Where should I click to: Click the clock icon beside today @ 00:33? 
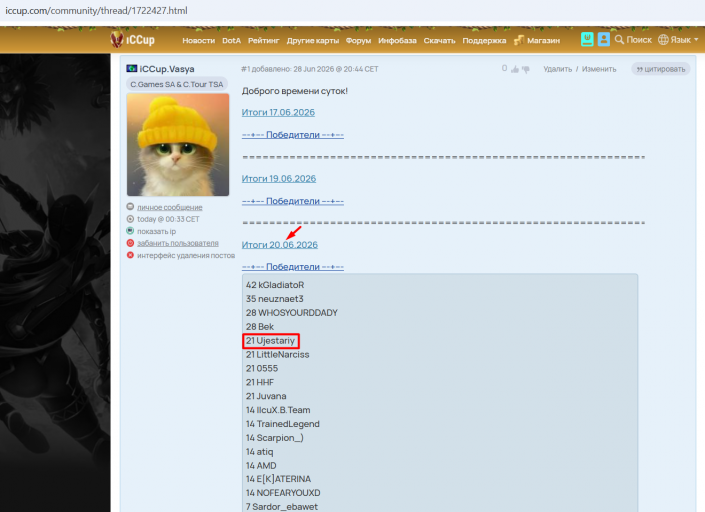pyautogui.click(x=130, y=219)
